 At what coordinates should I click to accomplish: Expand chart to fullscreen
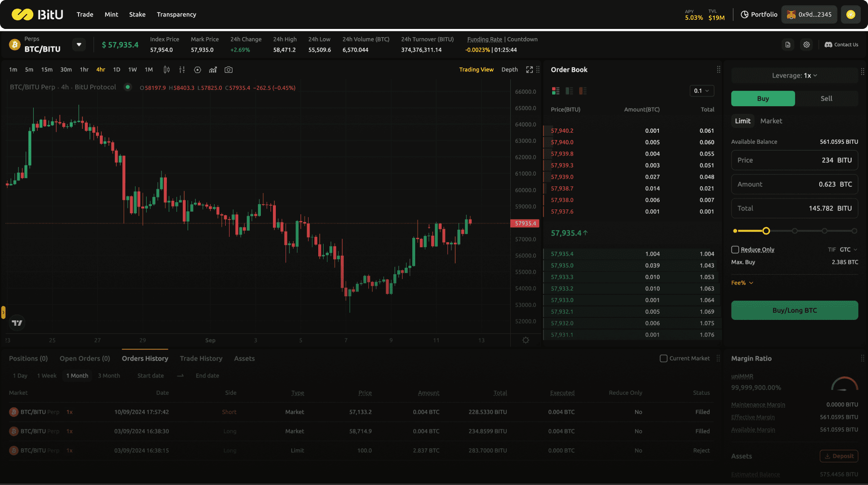(x=529, y=70)
